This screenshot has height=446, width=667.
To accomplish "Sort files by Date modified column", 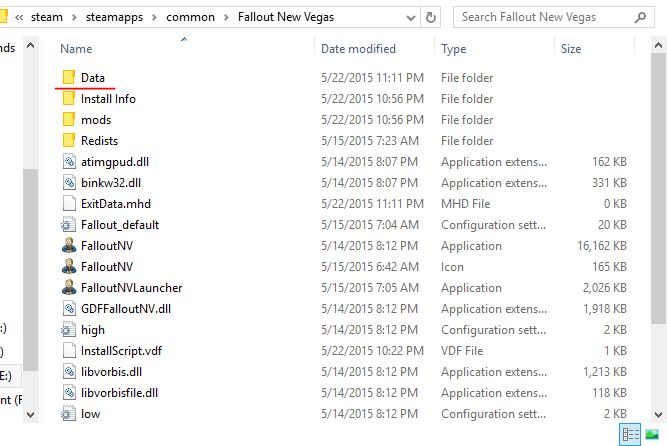I will pos(356,49).
